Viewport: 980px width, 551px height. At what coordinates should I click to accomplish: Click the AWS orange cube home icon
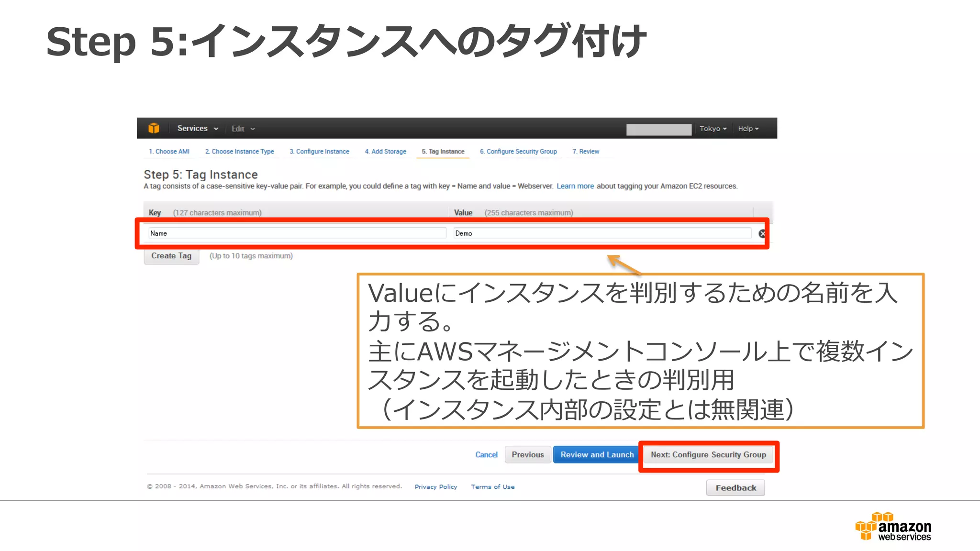coord(154,128)
